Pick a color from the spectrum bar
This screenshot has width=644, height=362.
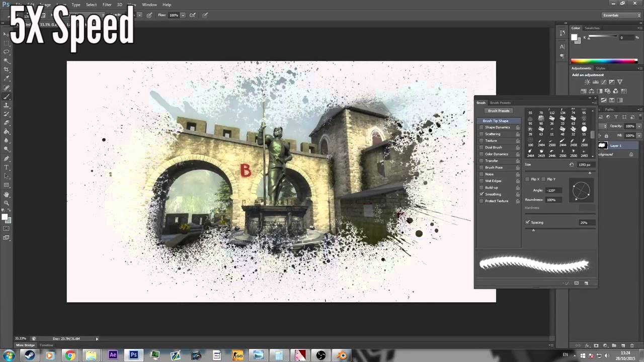604,61
